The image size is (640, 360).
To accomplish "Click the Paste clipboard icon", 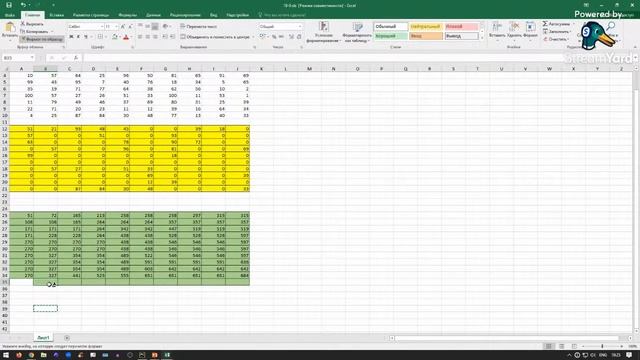I will (10, 27).
